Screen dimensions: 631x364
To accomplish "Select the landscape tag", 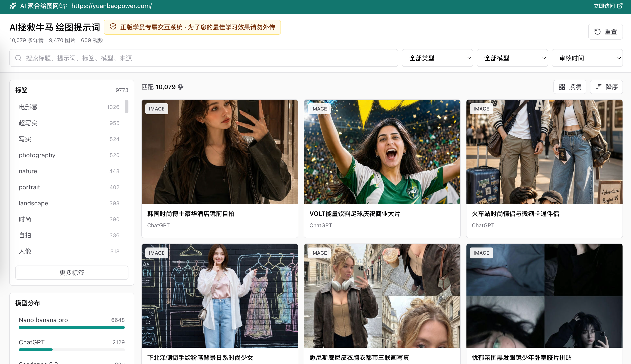I will [x=69, y=203].
